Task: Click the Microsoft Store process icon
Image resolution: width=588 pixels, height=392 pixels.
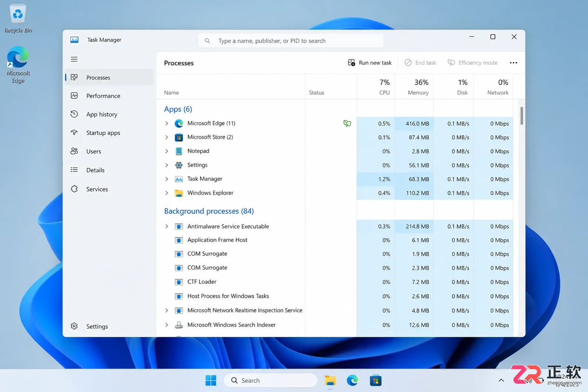Action: point(179,137)
